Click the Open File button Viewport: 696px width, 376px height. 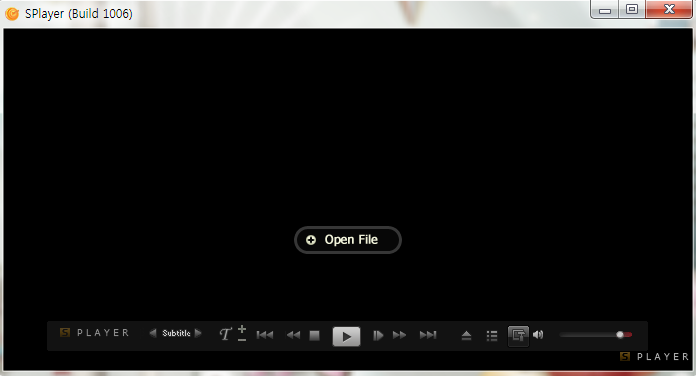tap(348, 240)
